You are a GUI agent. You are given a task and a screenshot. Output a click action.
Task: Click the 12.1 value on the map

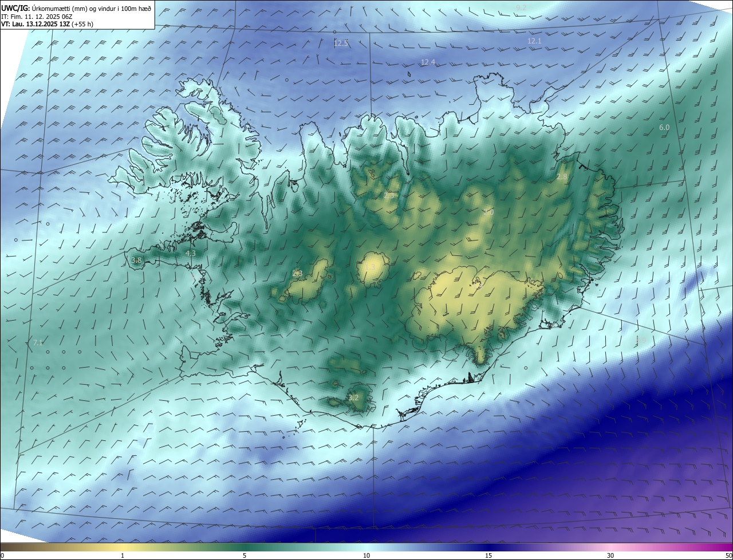pyautogui.click(x=534, y=41)
